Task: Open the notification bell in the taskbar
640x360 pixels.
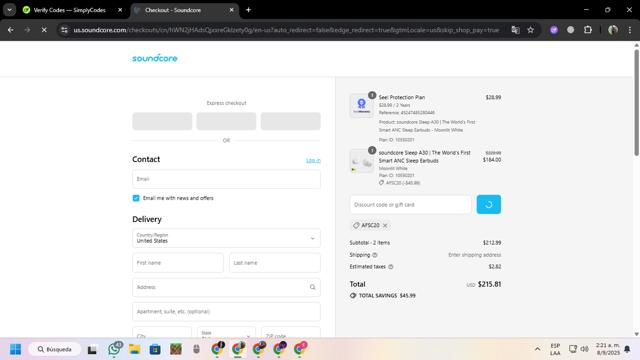Action: [x=627, y=349]
